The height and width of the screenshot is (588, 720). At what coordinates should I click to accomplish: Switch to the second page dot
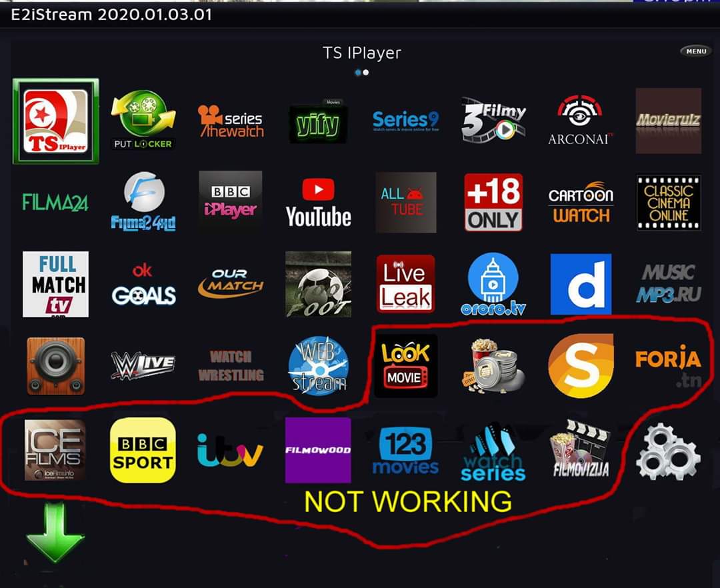click(366, 73)
